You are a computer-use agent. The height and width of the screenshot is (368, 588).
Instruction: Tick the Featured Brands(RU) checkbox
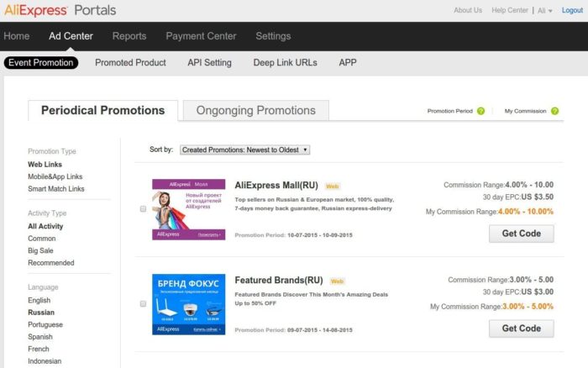[x=143, y=304]
